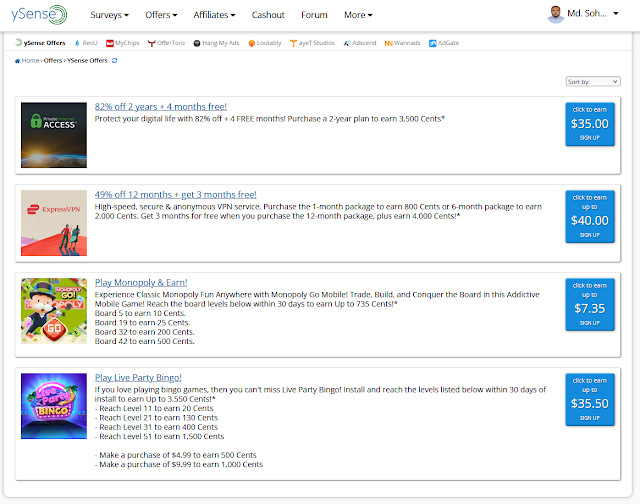Open the Hang My Ads tab
640x504 pixels.
click(x=216, y=43)
